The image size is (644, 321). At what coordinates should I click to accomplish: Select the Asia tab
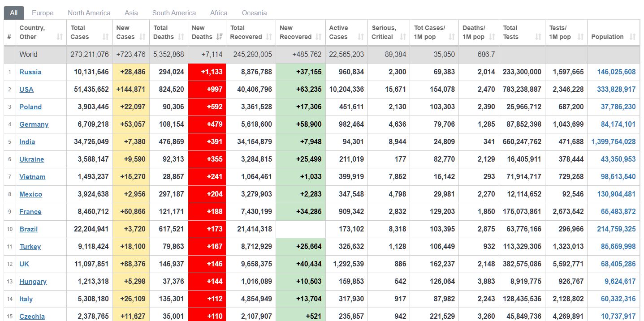pos(131,13)
